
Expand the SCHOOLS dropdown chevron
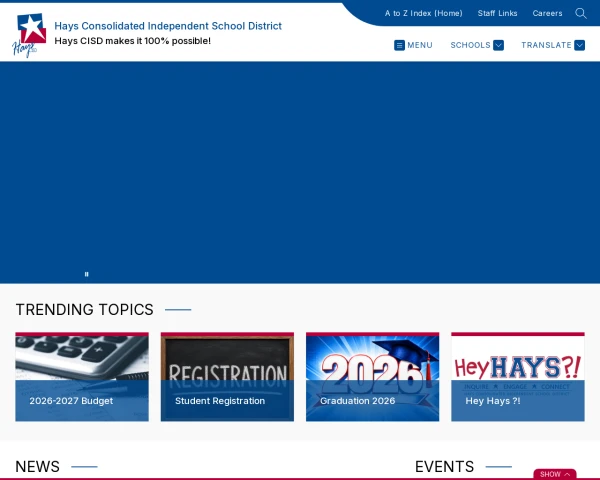pos(498,45)
